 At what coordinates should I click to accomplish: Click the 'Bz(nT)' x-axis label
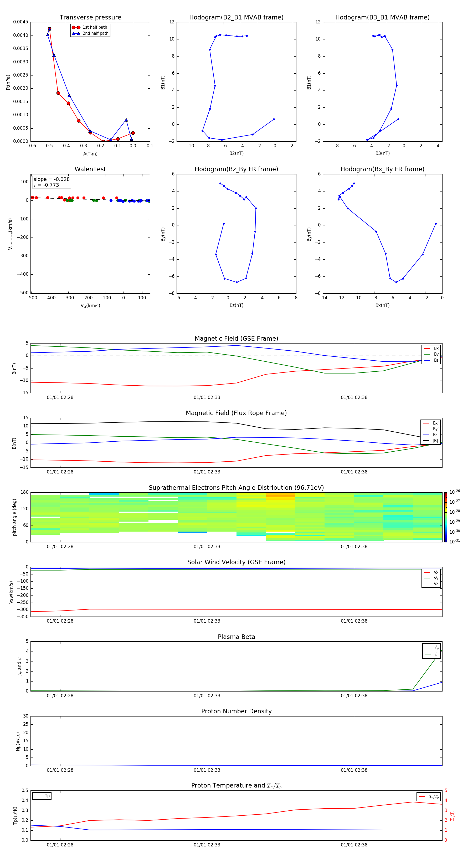pyautogui.click(x=236, y=305)
